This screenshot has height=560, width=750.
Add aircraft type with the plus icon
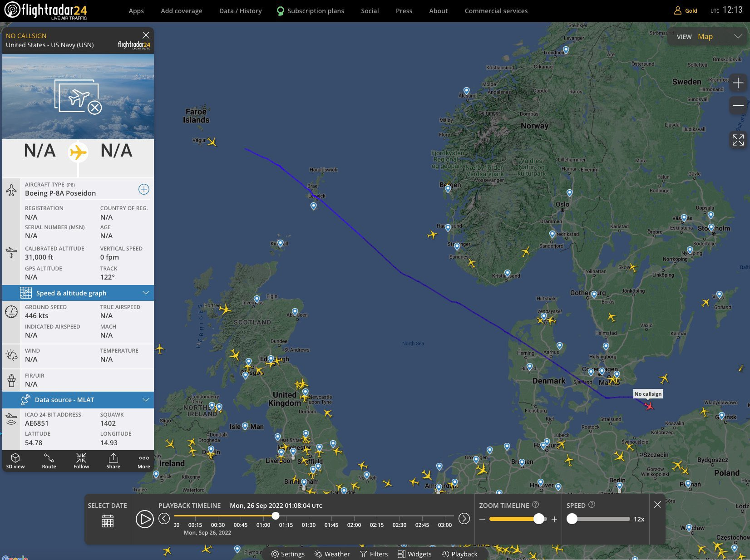pos(144,189)
